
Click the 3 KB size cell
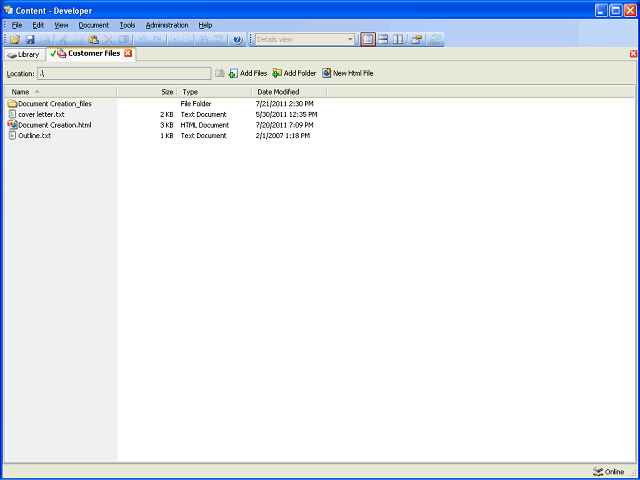[x=167, y=125]
